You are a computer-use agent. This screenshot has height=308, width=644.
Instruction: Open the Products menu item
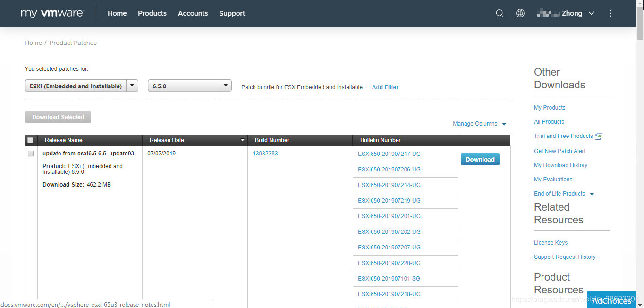coord(152,13)
